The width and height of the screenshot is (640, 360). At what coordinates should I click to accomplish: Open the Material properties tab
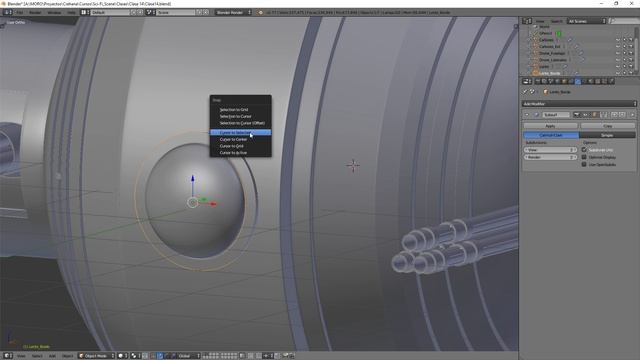click(591, 81)
